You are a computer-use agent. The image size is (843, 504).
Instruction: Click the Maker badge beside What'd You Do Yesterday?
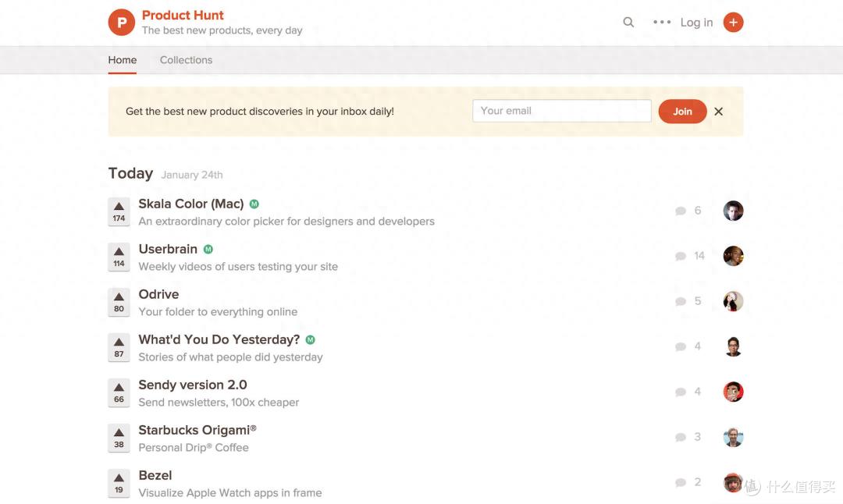click(311, 340)
